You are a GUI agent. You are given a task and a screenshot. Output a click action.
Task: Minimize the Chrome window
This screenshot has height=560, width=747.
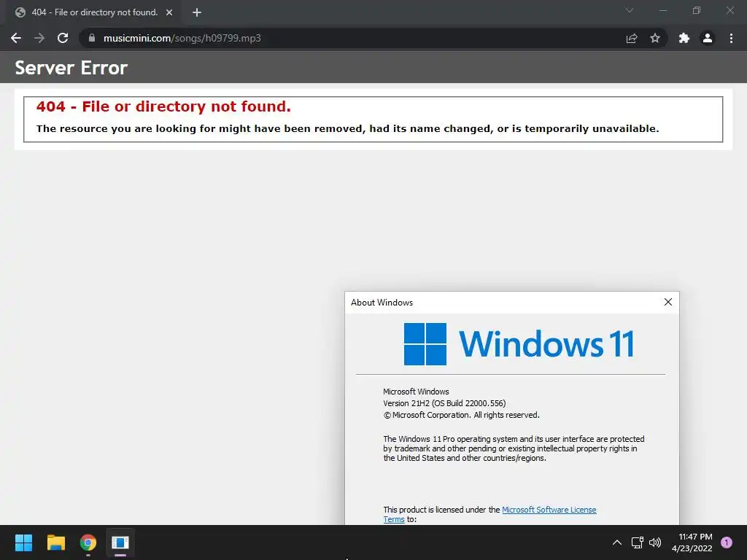point(663,10)
